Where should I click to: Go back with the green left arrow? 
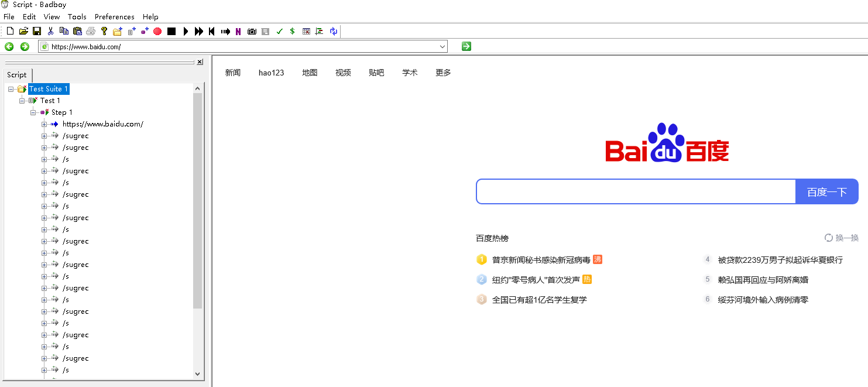[x=9, y=46]
